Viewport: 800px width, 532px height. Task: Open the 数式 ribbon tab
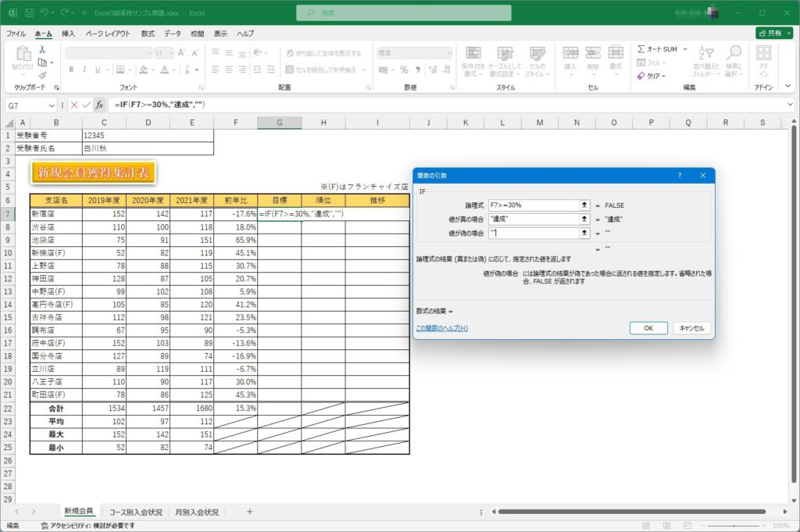pos(148,34)
